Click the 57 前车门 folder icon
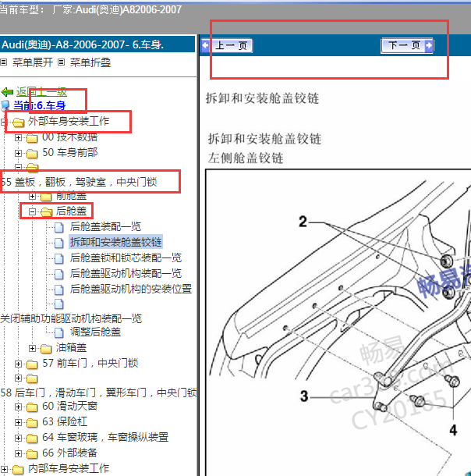 point(32,364)
